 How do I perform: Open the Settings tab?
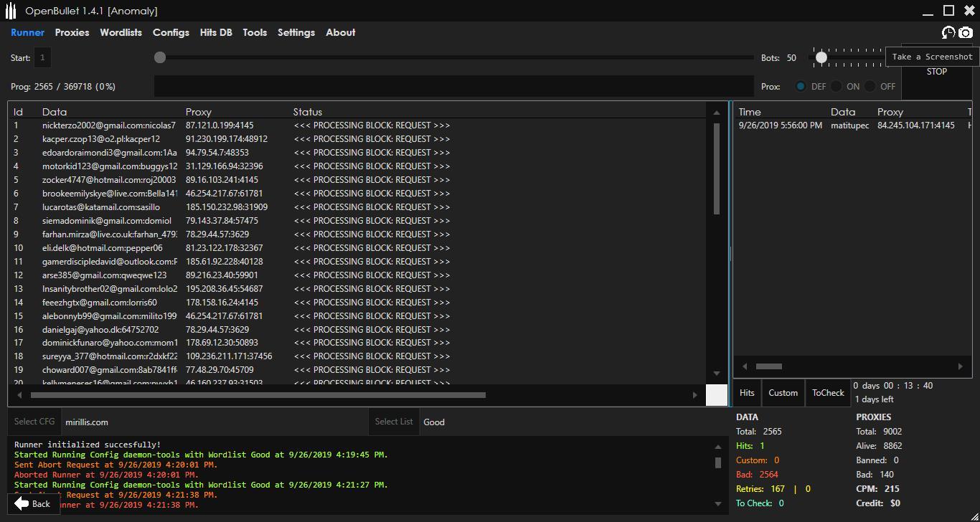296,32
